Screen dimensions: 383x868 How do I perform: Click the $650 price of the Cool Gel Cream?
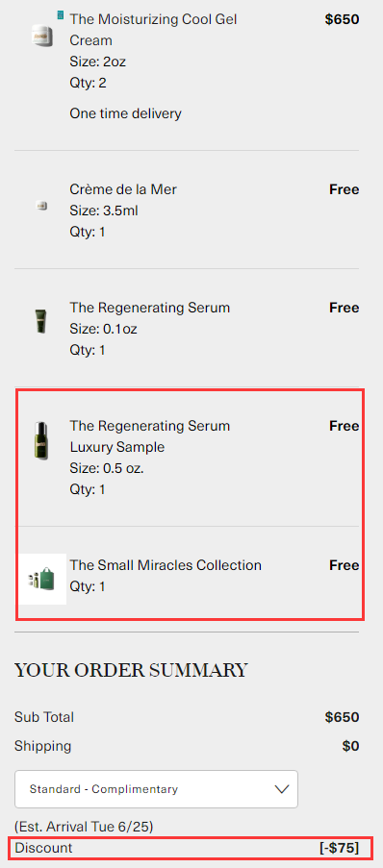[342, 19]
